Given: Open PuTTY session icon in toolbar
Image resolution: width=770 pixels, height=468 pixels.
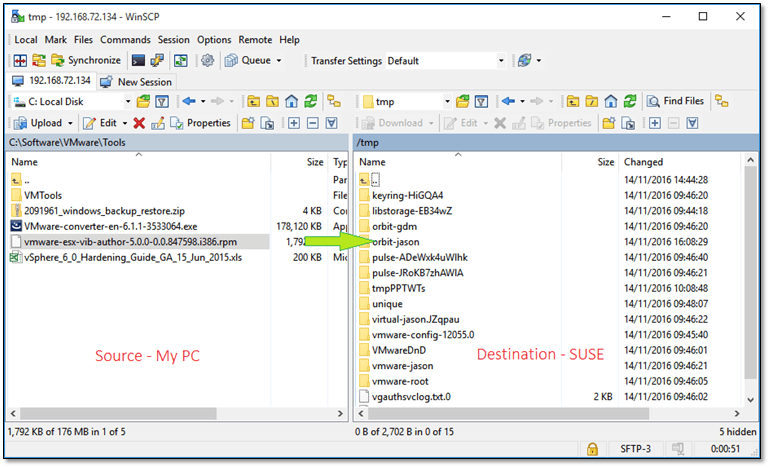Looking at the screenshot, I should pos(157,60).
